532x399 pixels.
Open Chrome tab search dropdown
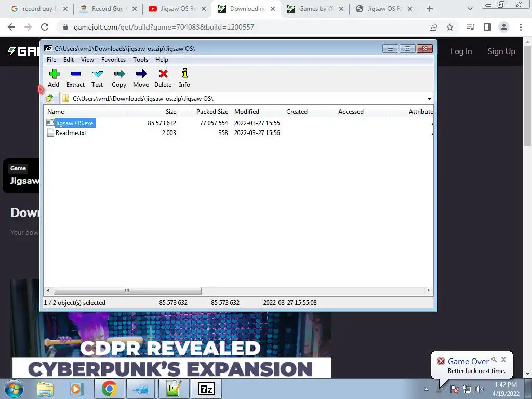point(470,9)
